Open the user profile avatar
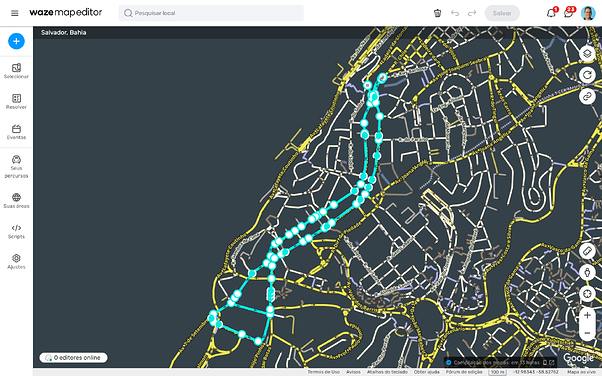Screen dimensions: 602x376 click(588, 13)
